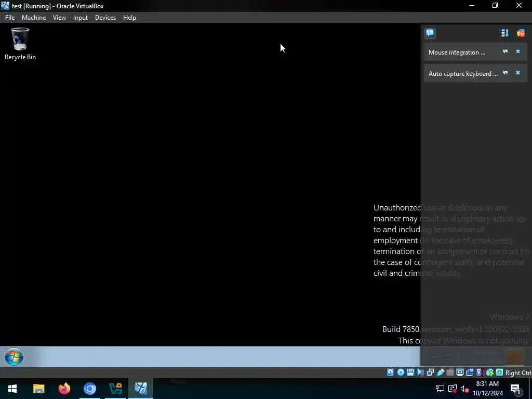532x399 pixels.
Task: Toggle the notification center panel button
Action: 430,33
